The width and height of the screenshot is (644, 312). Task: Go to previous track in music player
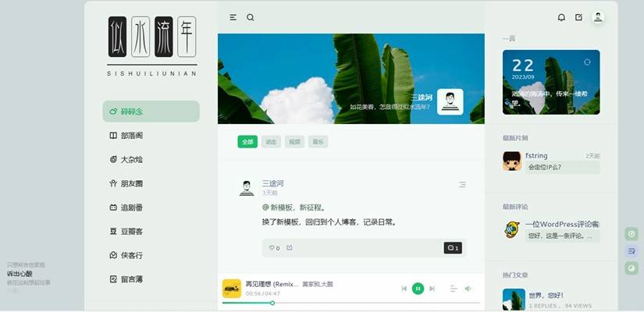coord(404,289)
